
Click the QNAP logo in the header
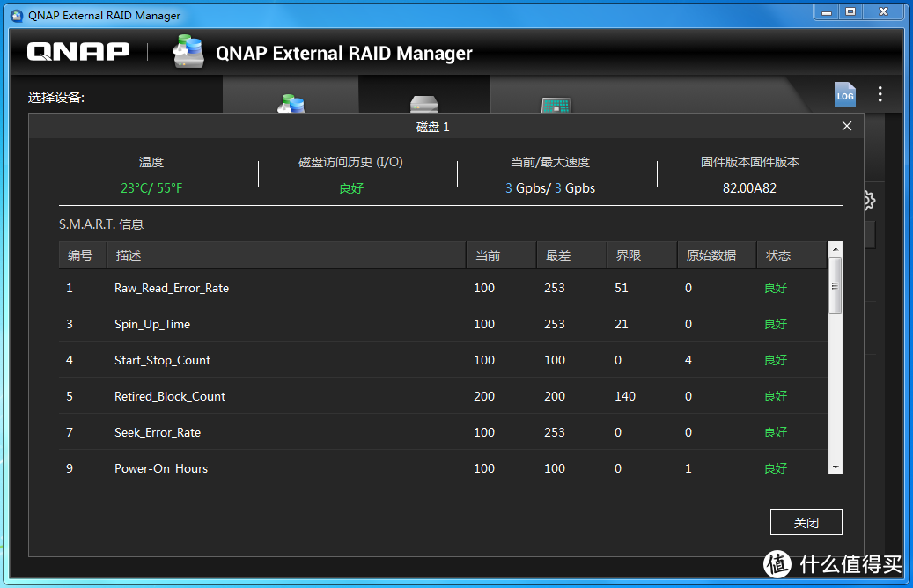tap(78, 52)
